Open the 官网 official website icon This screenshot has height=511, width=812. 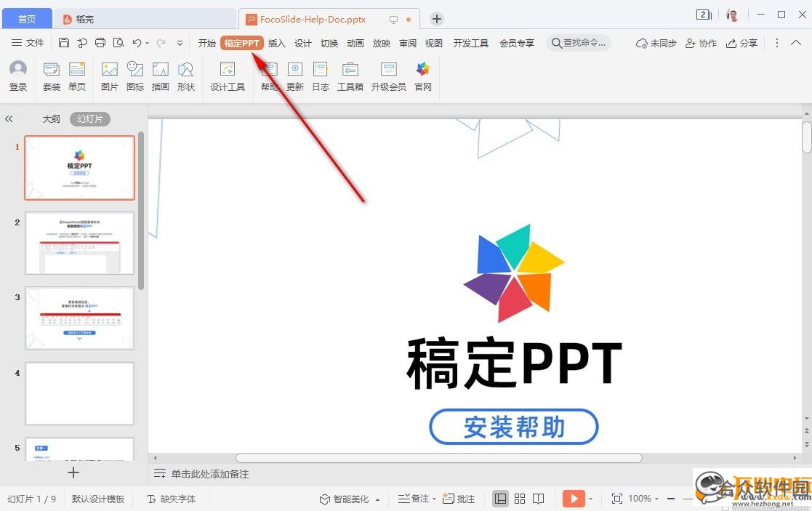(x=423, y=76)
